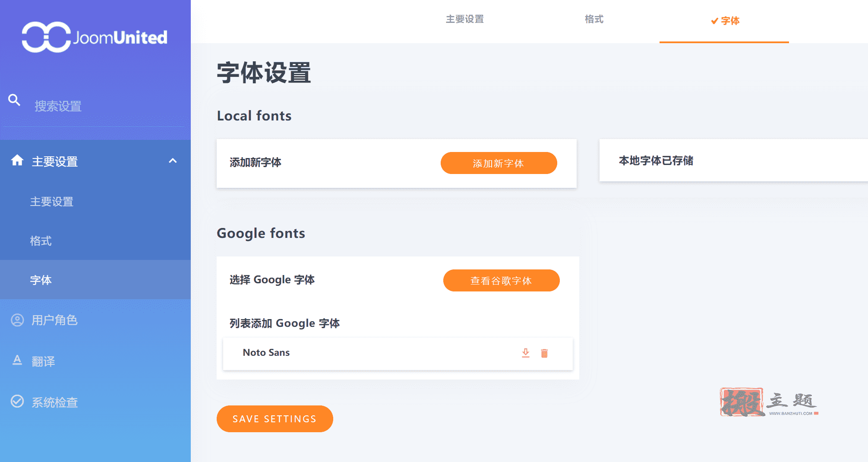
Task: Collapse the 主要设置 sidebar section
Action: point(173,161)
